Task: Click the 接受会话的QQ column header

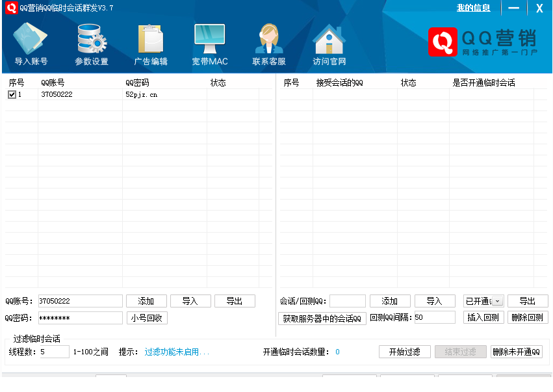Action: coord(340,83)
